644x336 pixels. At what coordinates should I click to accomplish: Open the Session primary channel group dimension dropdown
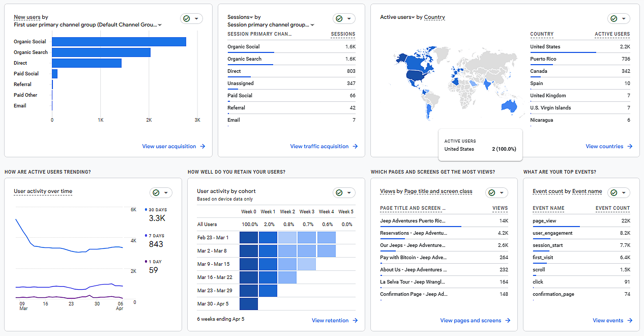click(312, 25)
